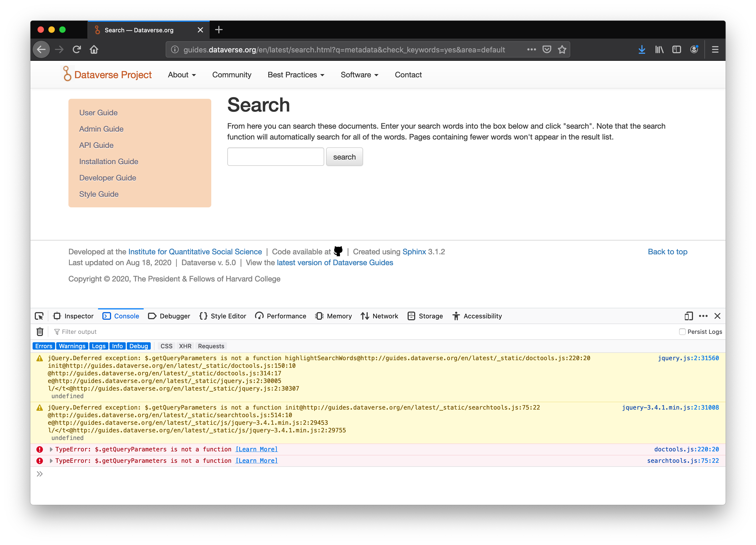756x545 pixels.
Task: Open the About dropdown menu
Action: [x=182, y=75]
